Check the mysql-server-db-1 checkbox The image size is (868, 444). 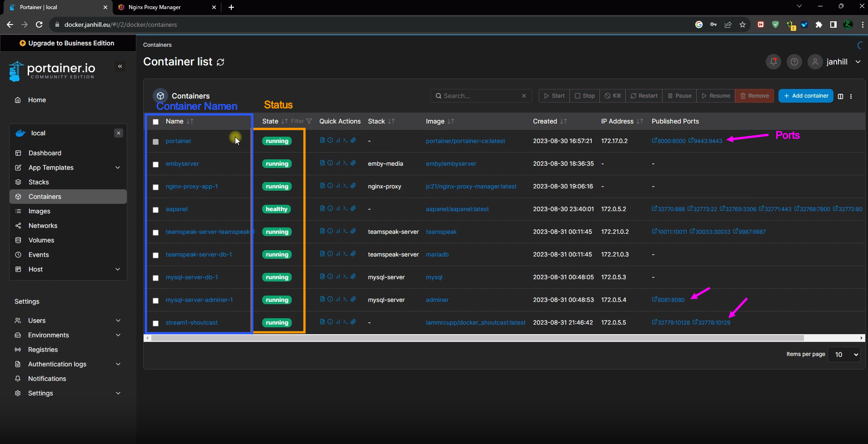[155, 278]
